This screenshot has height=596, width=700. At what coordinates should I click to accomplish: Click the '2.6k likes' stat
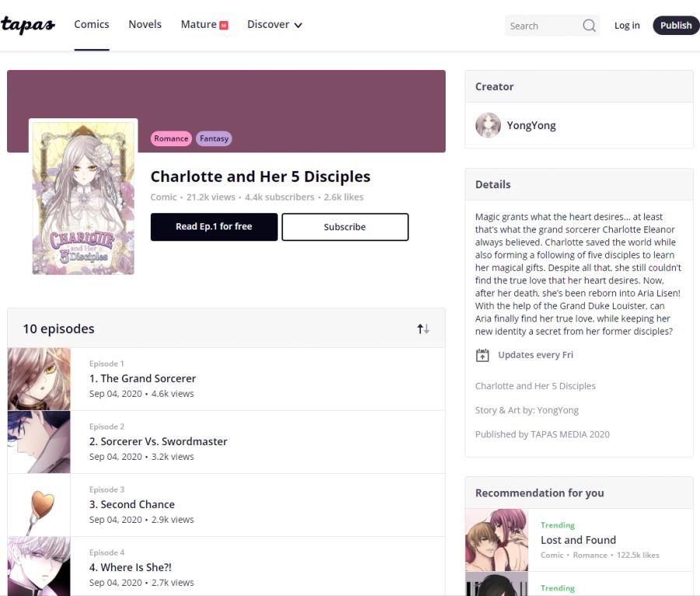pyautogui.click(x=344, y=198)
